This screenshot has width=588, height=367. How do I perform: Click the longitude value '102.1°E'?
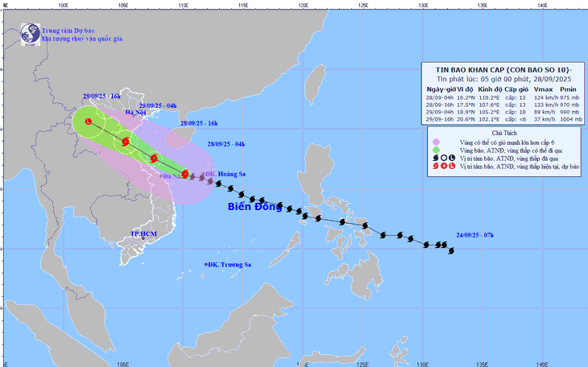(489, 119)
